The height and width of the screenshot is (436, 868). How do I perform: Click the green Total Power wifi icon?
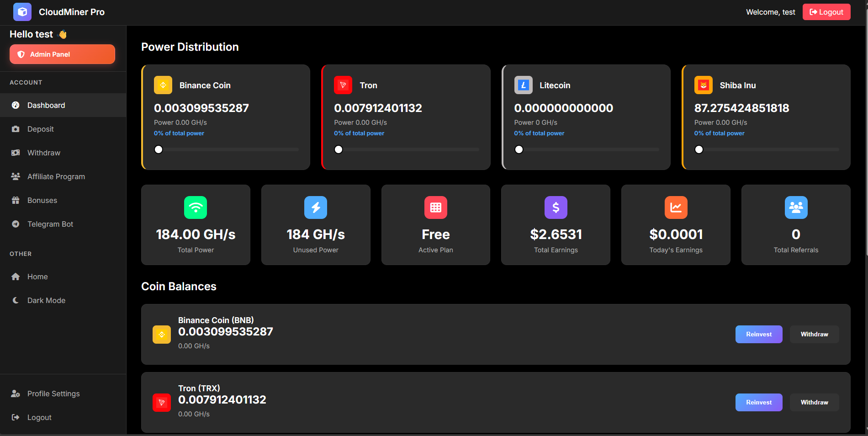[196, 207]
